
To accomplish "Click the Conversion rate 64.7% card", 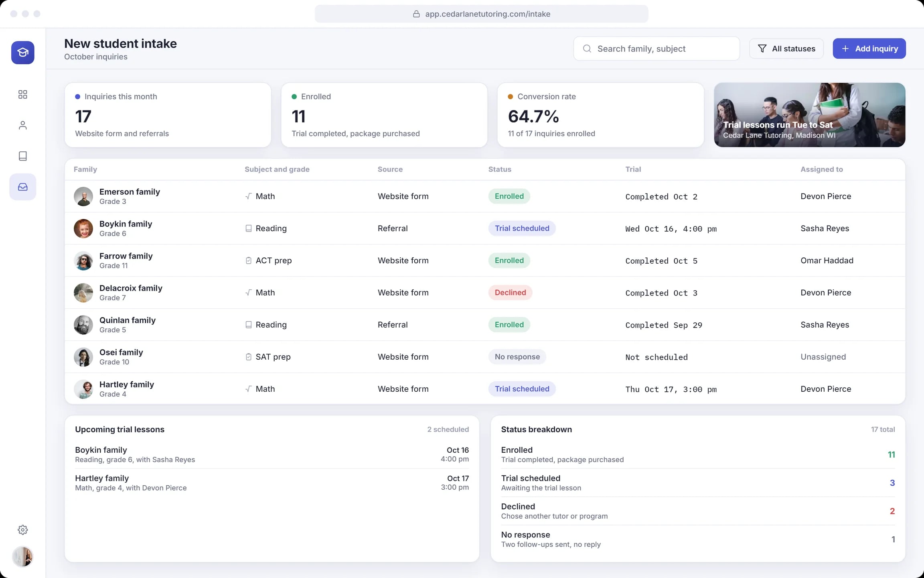I will click(x=600, y=115).
